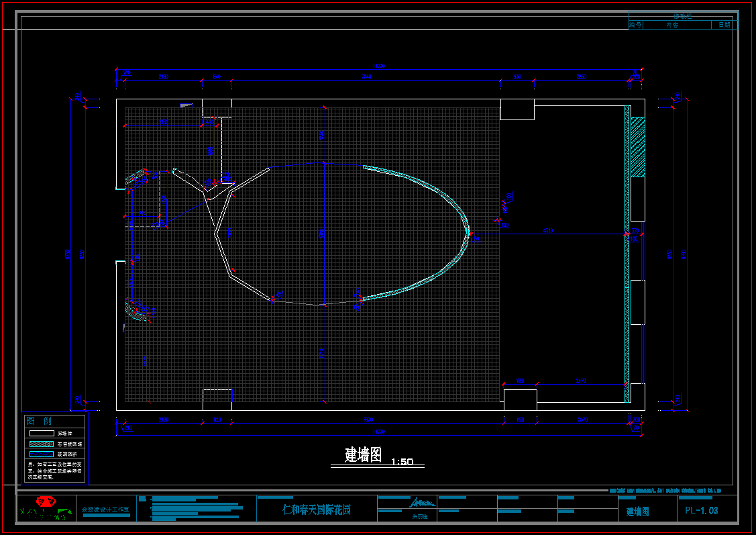Click the handwritten signature in title block
The width and height of the screenshot is (756, 535).
[423, 503]
